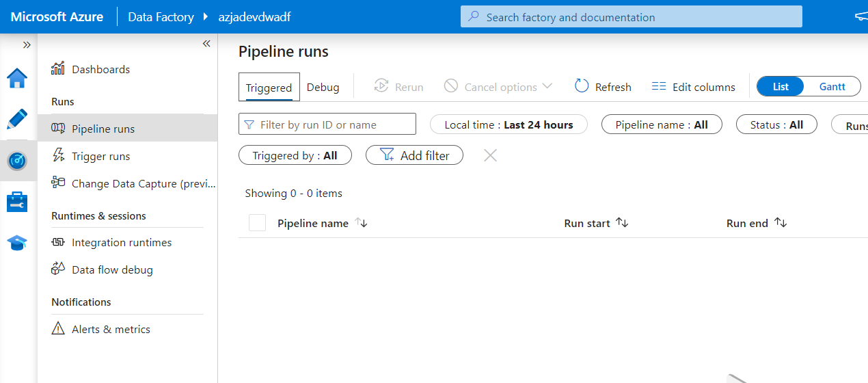Collapse the Monitor side panel

pos(206,44)
